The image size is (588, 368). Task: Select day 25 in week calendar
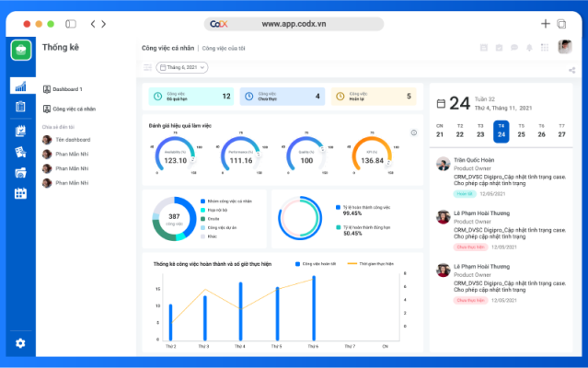[521, 132]
